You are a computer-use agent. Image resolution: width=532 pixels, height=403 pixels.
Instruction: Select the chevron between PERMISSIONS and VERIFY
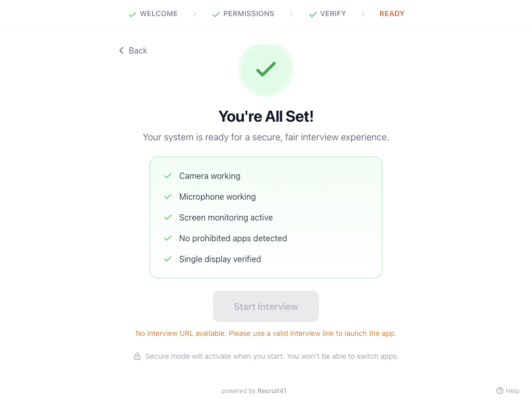(x=291, y=14)
